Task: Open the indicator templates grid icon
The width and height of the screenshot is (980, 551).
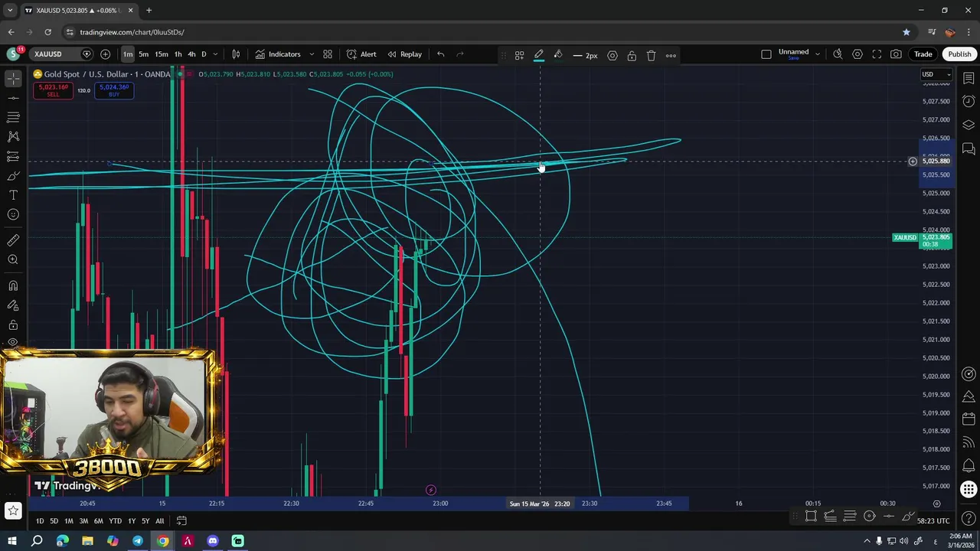Action: (328, 54)
